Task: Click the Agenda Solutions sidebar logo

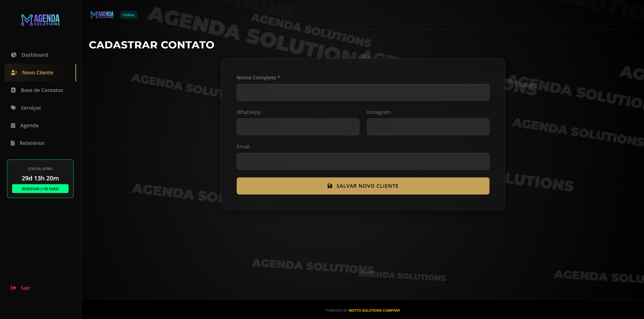Action: point(40,20)
